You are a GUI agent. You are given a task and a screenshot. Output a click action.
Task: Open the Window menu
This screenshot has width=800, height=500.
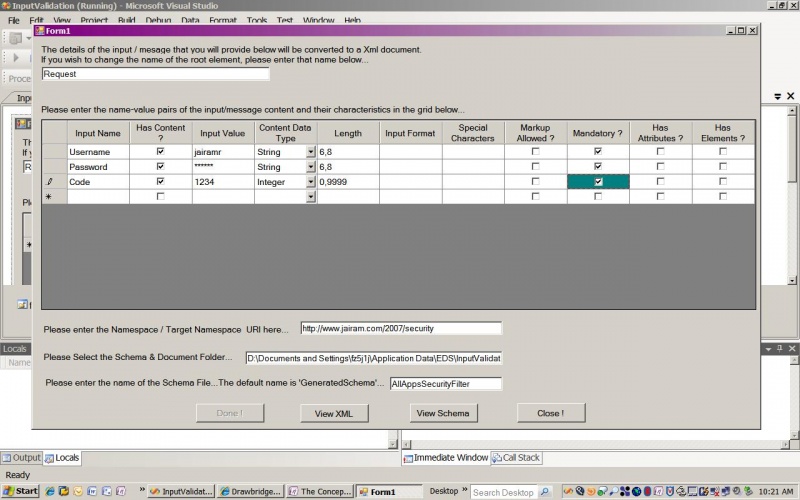pyautogui.click(x=318, y=20)
